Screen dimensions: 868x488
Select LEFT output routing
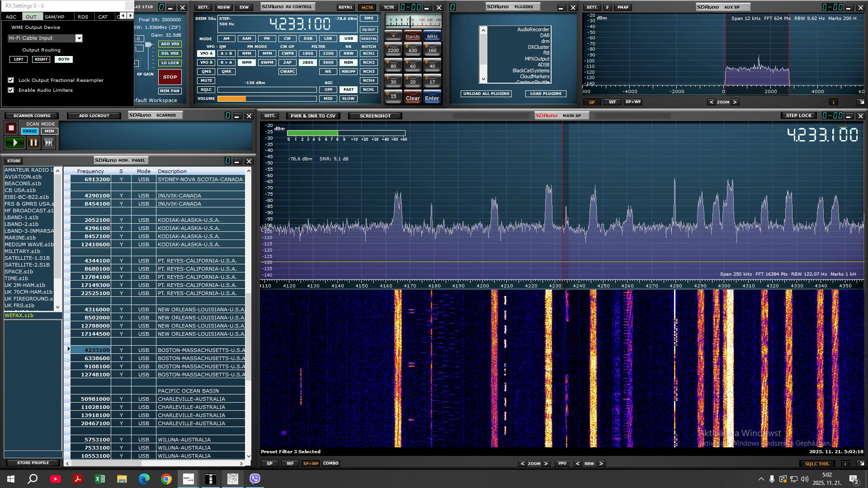pyautogui.click(x=19, y=59)
